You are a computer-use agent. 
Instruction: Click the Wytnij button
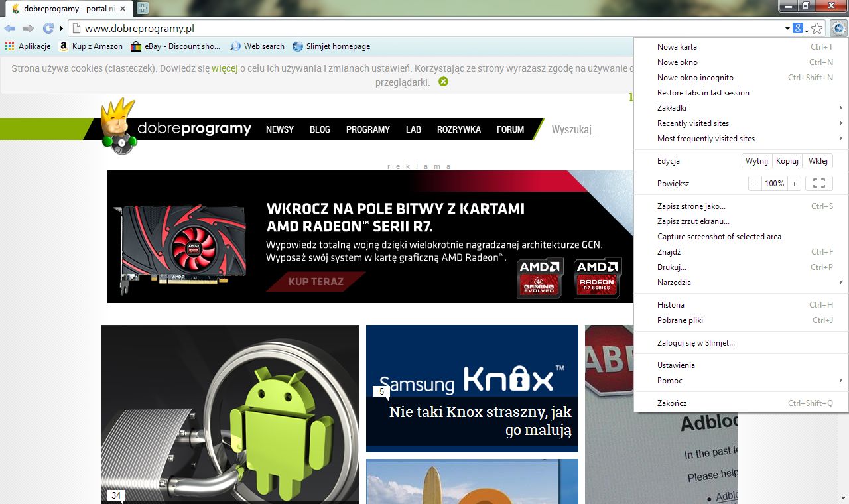[757, 161]
